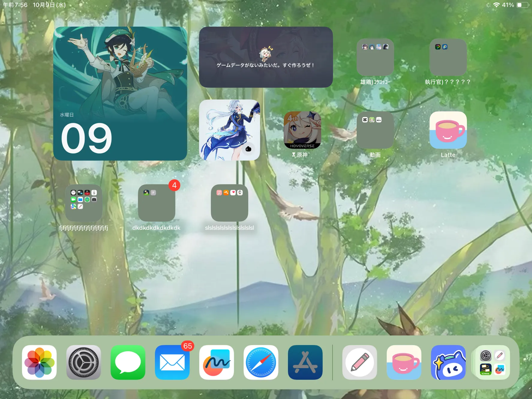Launch the blue cat mascot app

(448, 362)
